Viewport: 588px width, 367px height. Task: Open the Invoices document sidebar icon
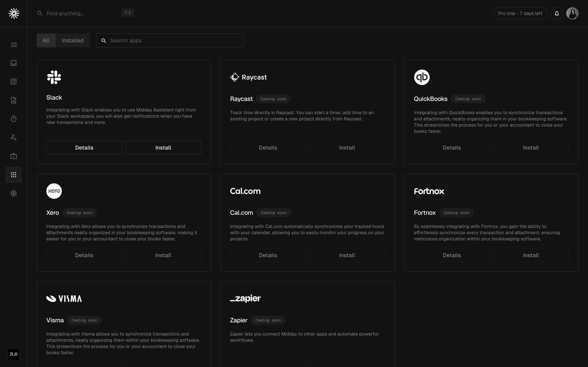(x=14, y=100)
